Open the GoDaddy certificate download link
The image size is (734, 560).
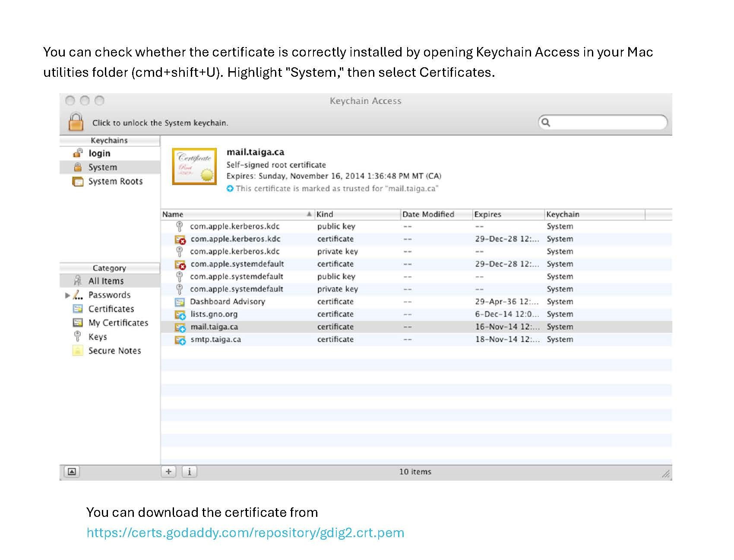click(245, 533)
